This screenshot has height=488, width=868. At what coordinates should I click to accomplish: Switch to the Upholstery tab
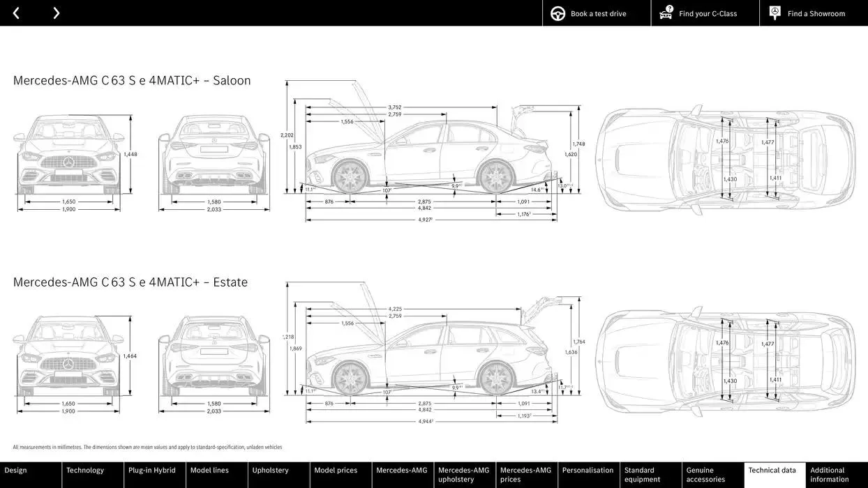(x=270, y=470)
